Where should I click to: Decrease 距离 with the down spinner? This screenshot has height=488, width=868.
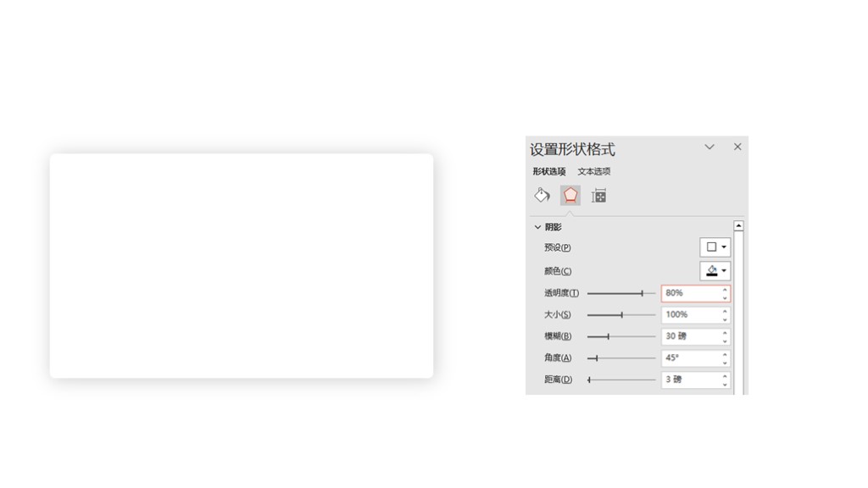pyautogui.click(x=725, y=384)
